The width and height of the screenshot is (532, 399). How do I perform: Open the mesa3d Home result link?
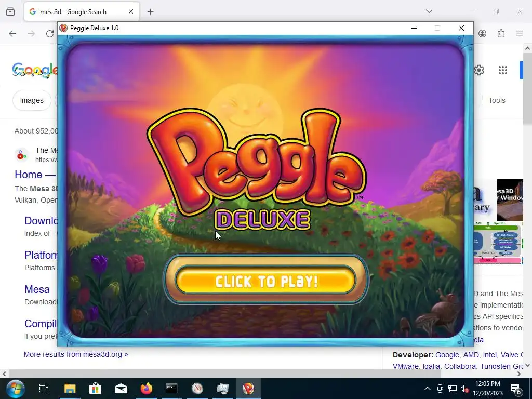(35, 175)
